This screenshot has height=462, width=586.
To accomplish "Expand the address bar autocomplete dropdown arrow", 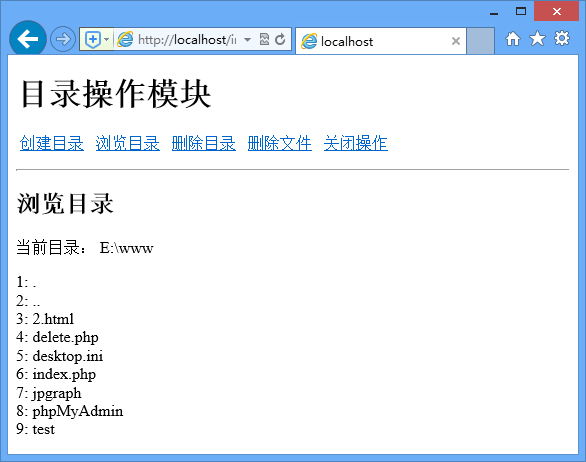I will tap(247, 39).
